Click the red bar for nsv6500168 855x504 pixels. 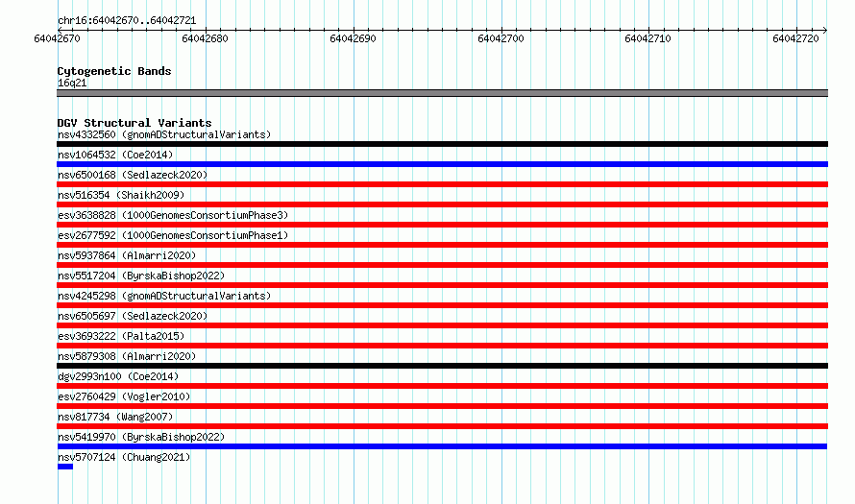(x=442, y=184)
